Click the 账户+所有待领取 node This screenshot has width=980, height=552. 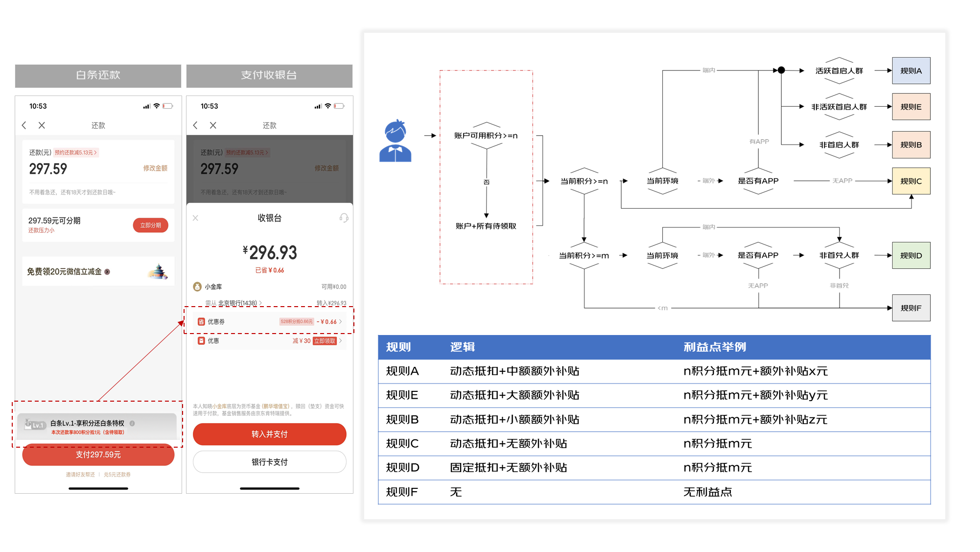486,226
